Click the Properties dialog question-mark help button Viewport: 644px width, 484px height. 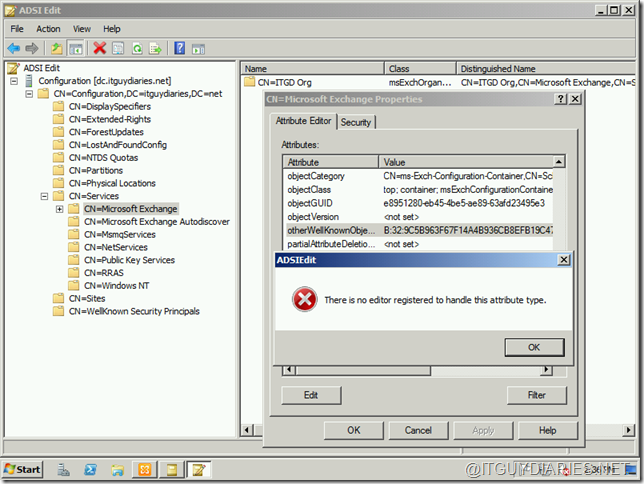(x=560, y=99)
